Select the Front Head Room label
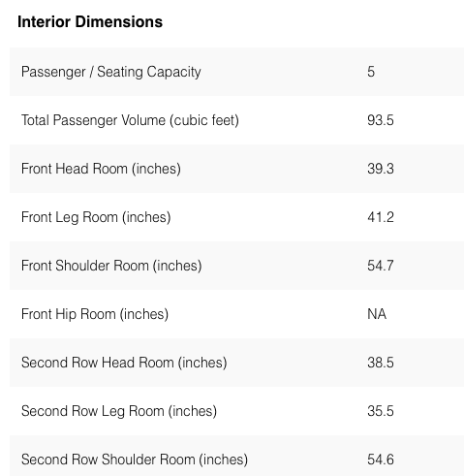This screenshot has width=464, height=476. click(101, 169)
